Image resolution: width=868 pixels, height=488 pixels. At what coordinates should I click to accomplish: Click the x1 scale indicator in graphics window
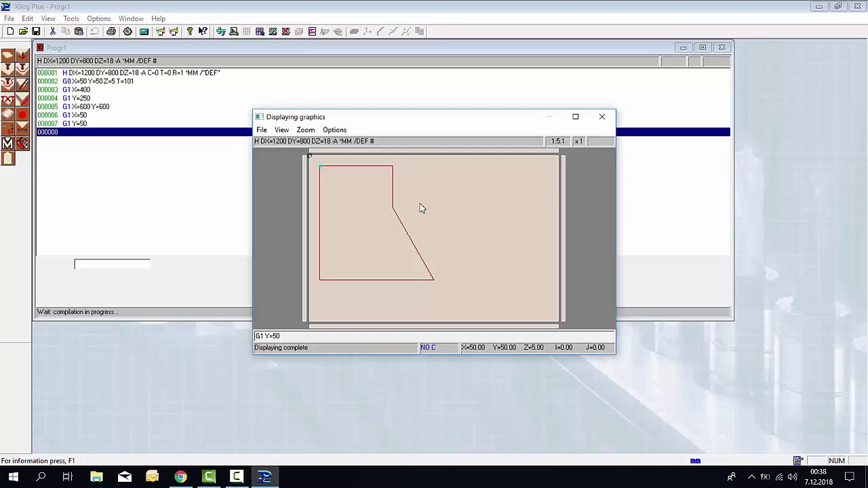578,141
